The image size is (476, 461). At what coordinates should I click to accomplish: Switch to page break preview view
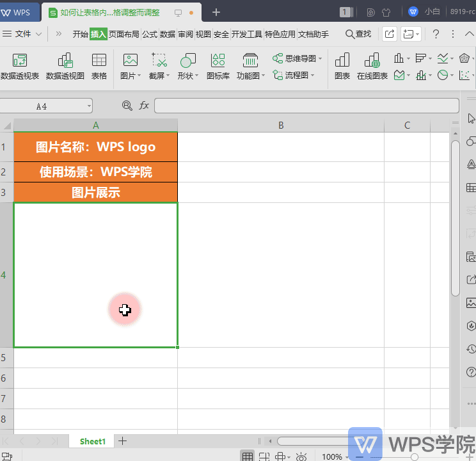(x=264, y=456)
